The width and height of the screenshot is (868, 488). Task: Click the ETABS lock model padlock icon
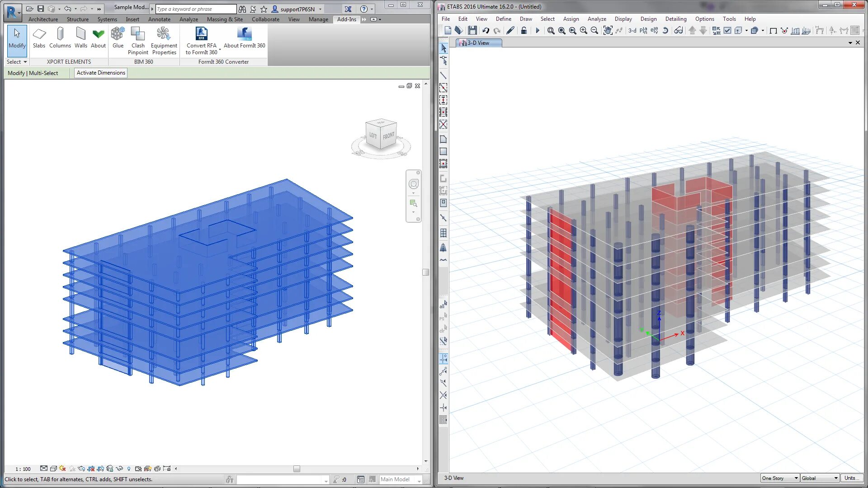click(x=524, y=31)
